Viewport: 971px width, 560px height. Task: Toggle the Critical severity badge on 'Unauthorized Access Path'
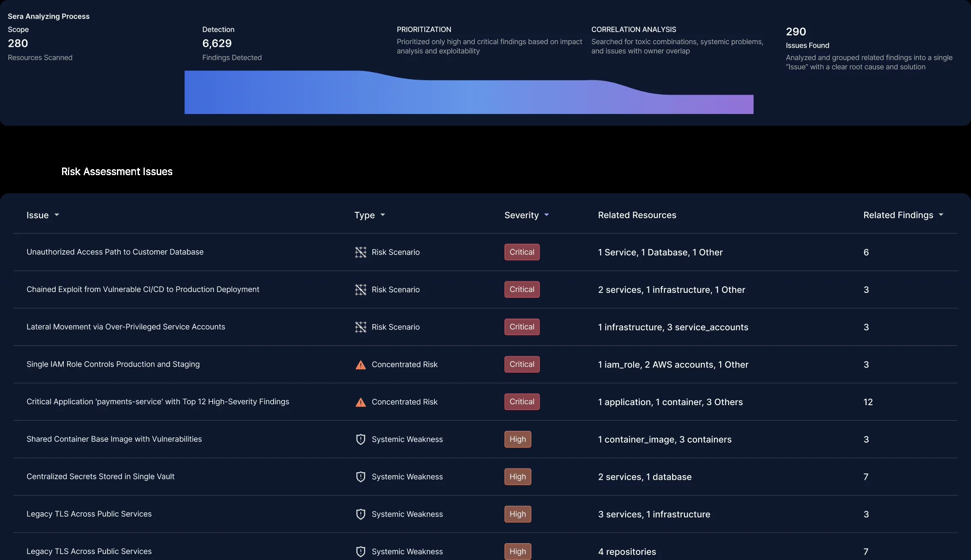(x=522, y=252)
